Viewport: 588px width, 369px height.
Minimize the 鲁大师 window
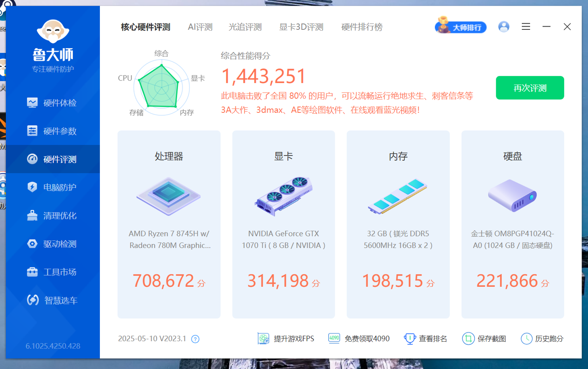pyautogui.click(x=546, y=27)
